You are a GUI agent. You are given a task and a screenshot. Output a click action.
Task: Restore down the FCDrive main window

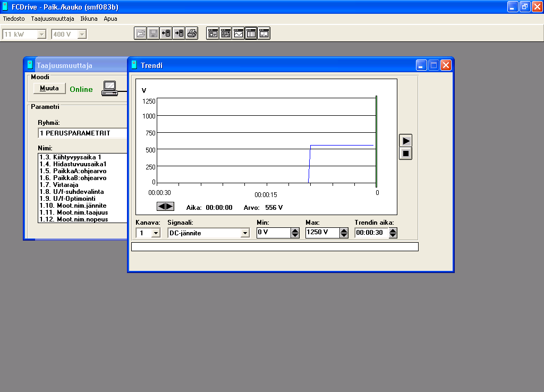point(525,6)
